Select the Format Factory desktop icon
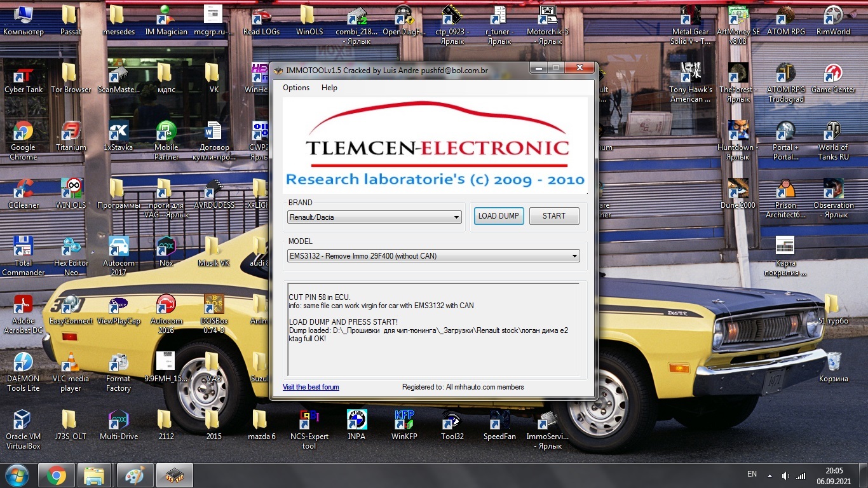The height and width of the screenshot is (488, 868). point(118,372)
